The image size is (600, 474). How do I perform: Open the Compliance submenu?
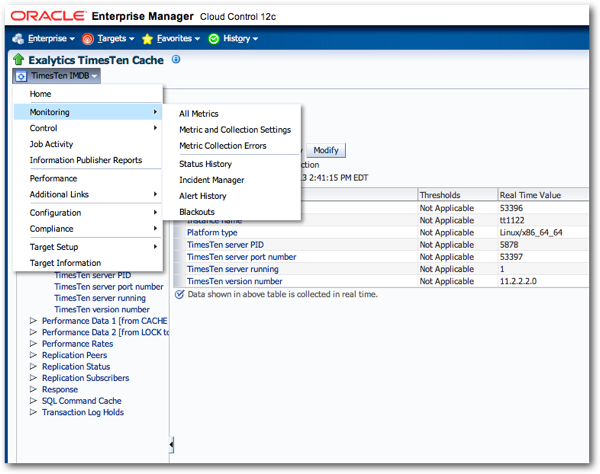(88, 229)
